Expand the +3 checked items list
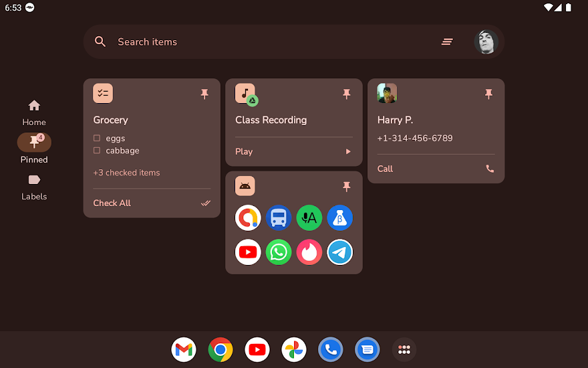 127,173
